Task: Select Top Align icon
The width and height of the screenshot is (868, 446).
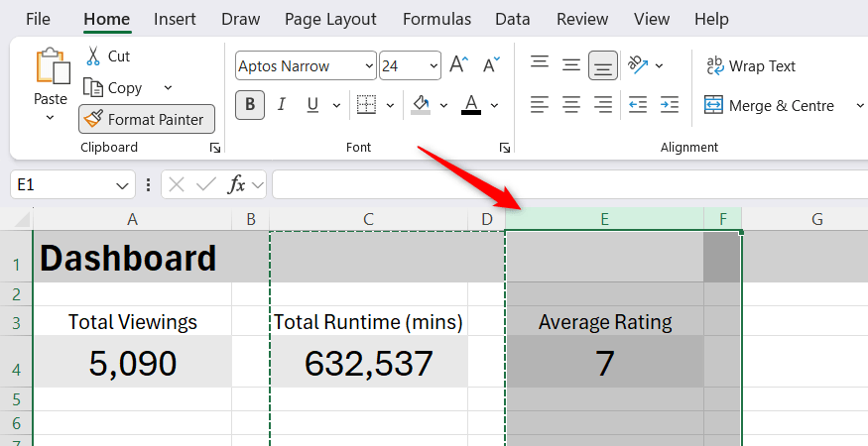Action: point(540,62)
